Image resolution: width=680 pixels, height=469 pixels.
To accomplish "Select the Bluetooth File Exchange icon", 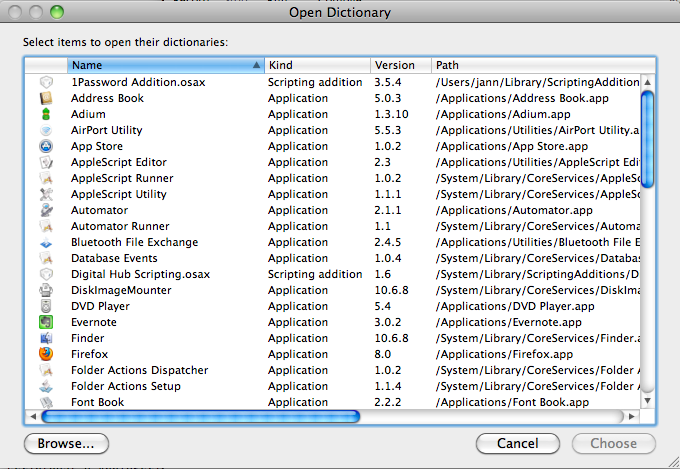I will (x=46, y=242).
